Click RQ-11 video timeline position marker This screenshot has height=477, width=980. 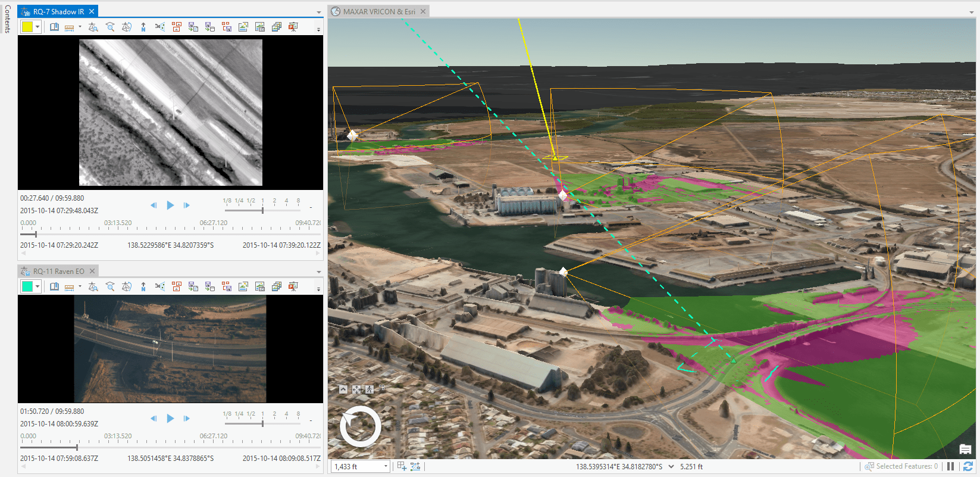[x=77, y=447]
